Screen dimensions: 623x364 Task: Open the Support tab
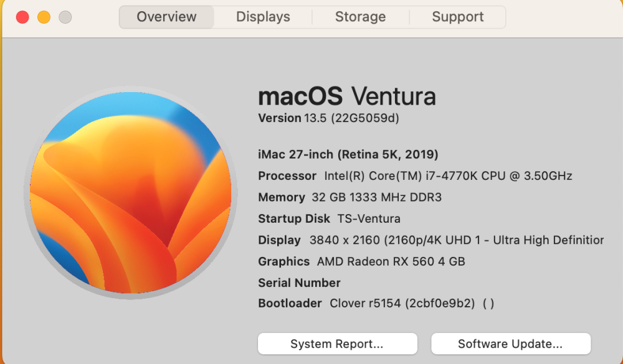(x=458, y=17)
